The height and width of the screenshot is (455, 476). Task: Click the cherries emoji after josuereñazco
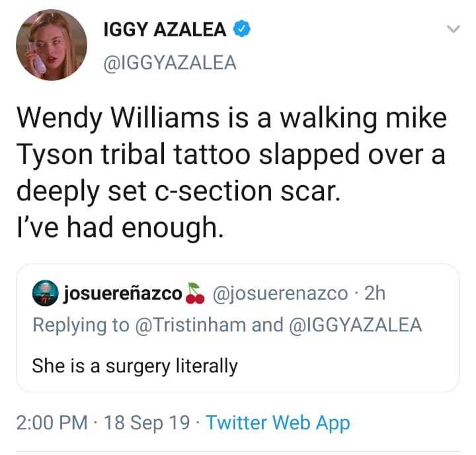pyautogui.click(x=195, y=293)
